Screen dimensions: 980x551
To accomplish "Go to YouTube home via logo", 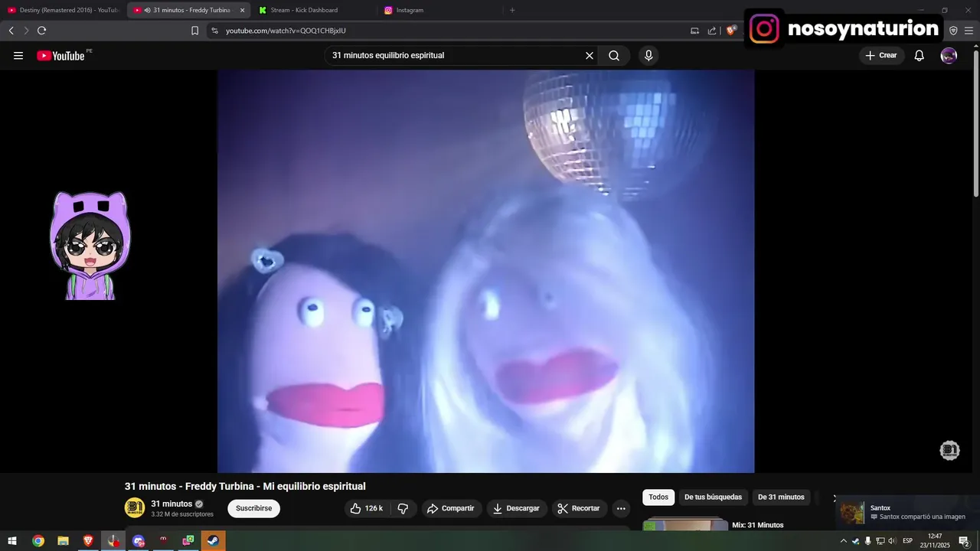I will tap(60, 55).
